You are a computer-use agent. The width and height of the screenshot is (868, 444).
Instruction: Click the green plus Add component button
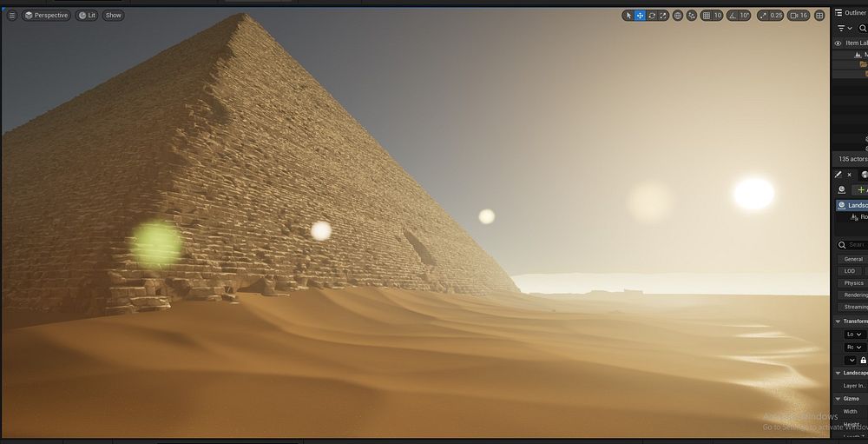click(861, 189)
